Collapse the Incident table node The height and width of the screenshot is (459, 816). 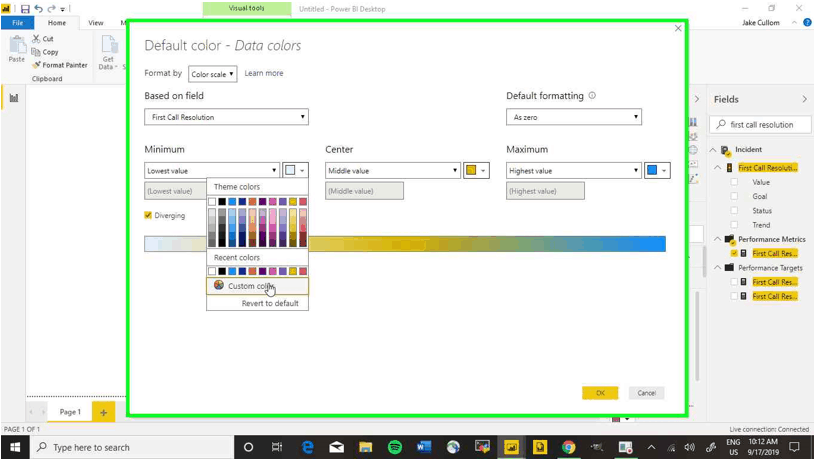pos(713,150)
